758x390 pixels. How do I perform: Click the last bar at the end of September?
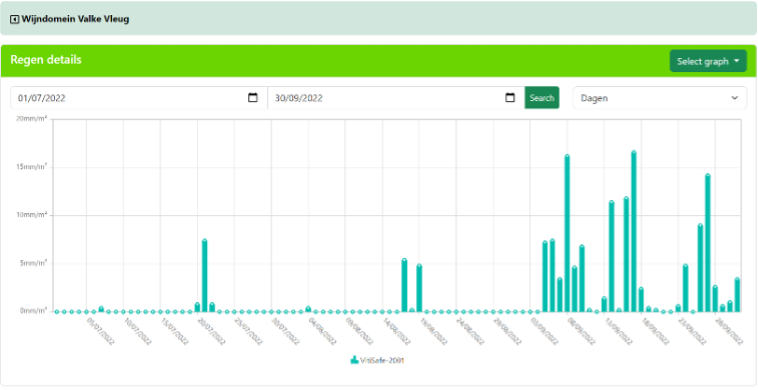click(x=737, y=295)
